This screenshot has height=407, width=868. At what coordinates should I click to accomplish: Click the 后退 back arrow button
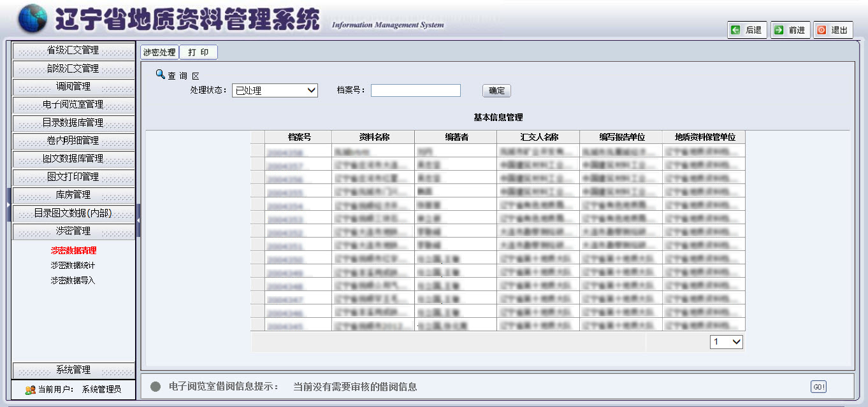[x=747, y=30]
